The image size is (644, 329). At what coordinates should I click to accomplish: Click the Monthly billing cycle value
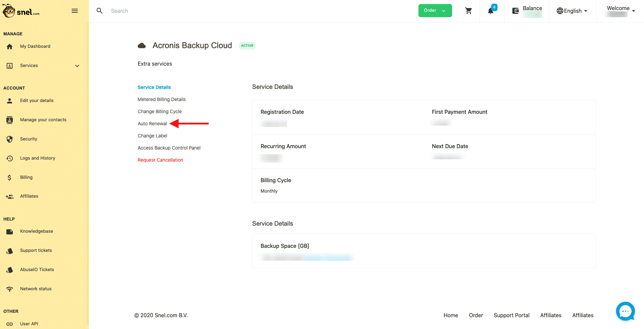pos(269,191)
